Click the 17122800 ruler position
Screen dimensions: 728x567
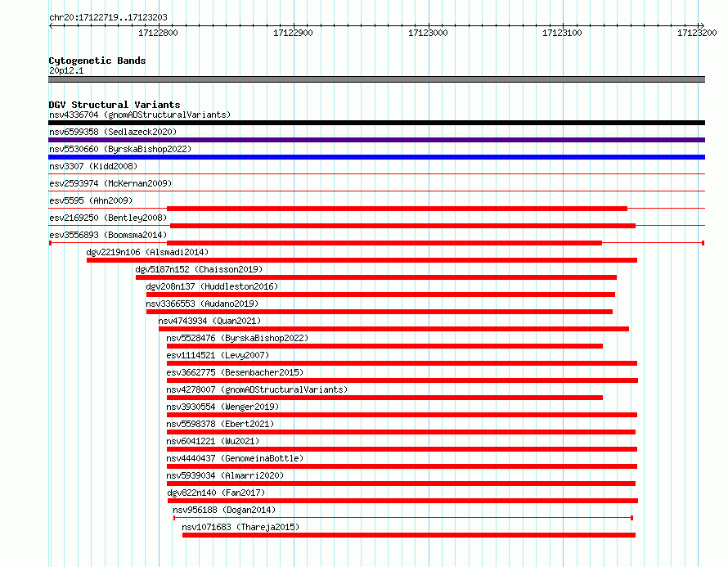coord(159,33)
